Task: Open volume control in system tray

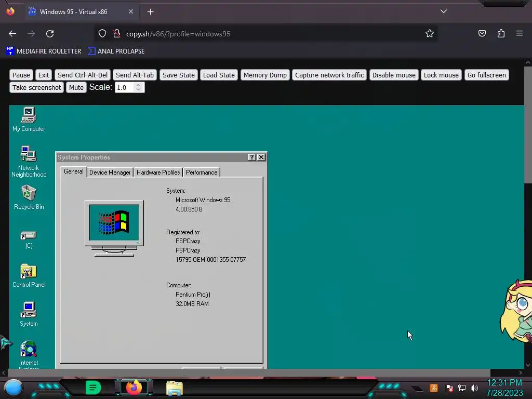Action: pyautogui.click(x=474, y=388)
